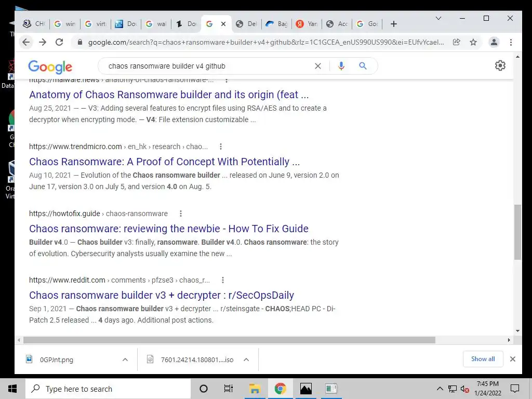Image resolution: width=532 pixels, height=399 pixels.
Task: Dismiss the downloads bar
Action: tap(513, 359)
